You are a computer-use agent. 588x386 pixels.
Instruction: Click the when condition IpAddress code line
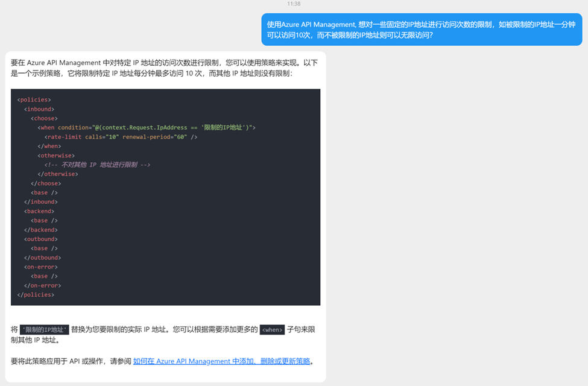147,127
